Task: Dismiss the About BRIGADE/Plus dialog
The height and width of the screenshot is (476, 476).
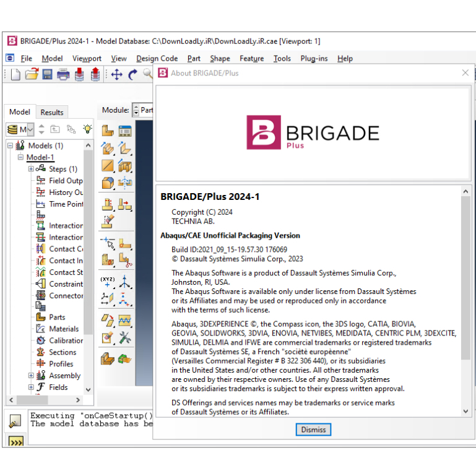Action: pos(313,430)
